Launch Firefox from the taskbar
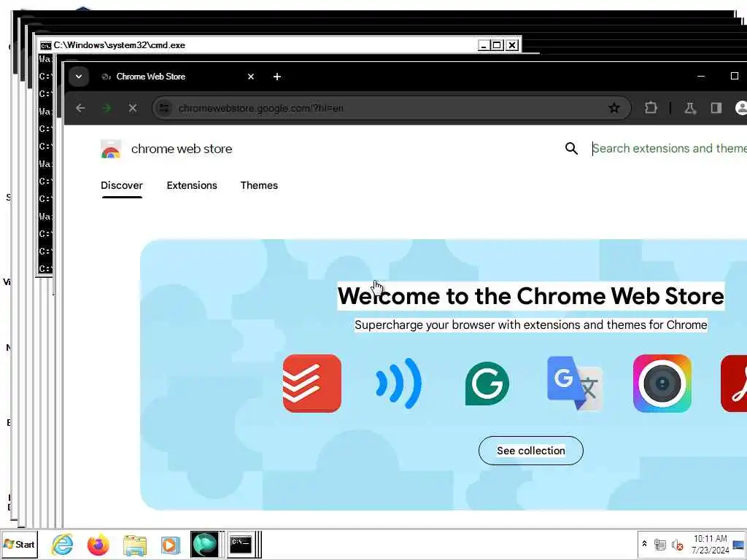The width and height of the screenshot is (747, 560). coord(98,544)
